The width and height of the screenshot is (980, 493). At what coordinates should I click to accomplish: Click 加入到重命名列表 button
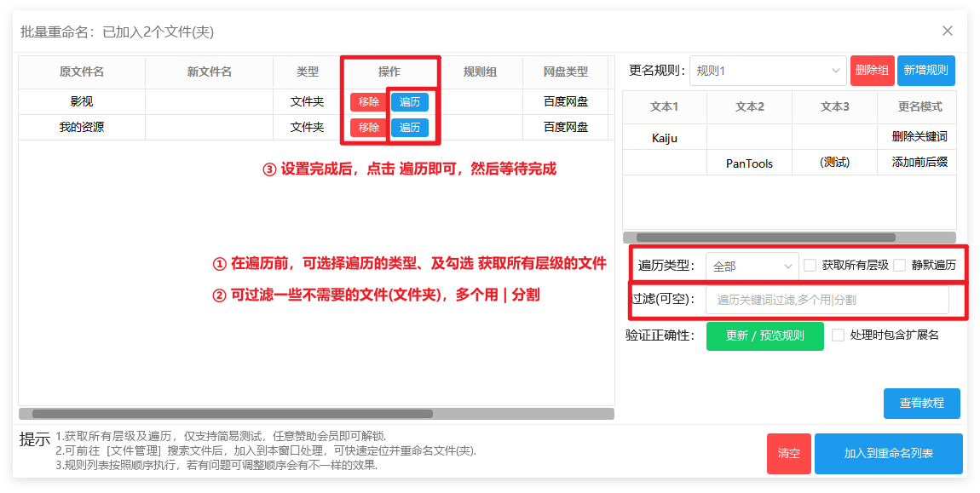888,454
